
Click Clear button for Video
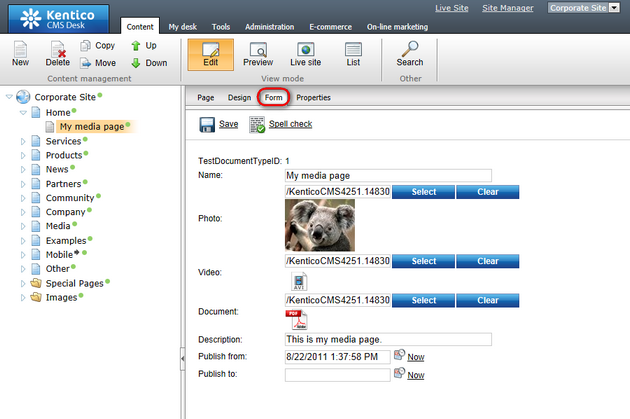488,261
